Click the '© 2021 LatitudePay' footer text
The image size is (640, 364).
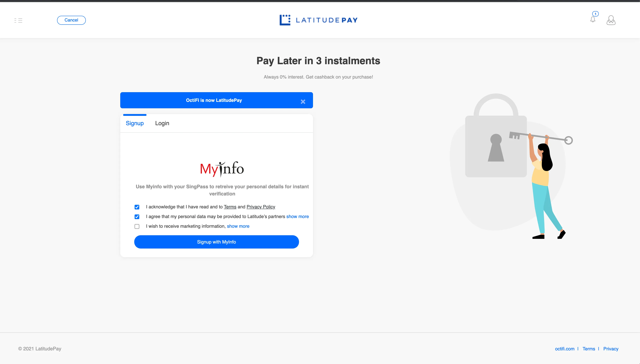pos(39,349)
